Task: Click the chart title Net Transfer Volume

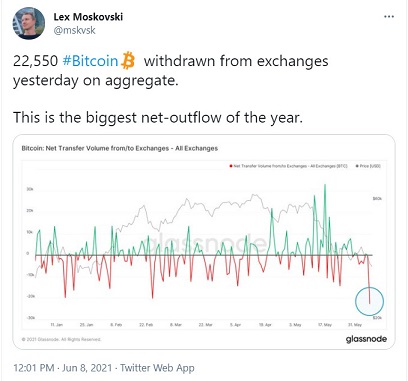Action: 119,148
